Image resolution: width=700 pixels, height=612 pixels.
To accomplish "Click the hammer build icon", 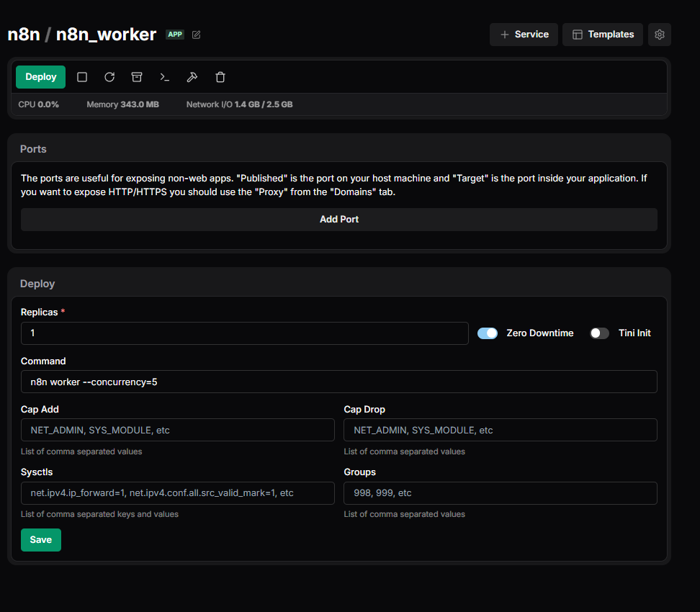I will pos(192,77).
